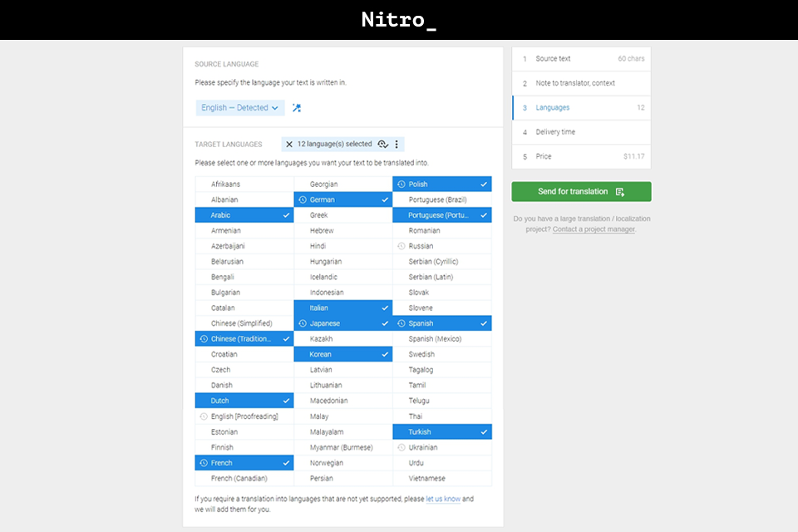
Task: Click the let us know link
Action: click(x=443, y=499)
